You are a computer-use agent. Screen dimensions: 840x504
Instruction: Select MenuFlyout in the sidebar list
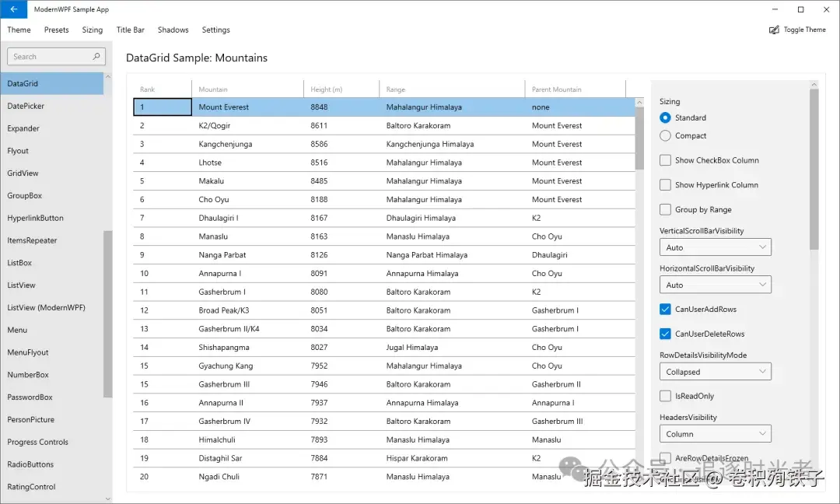coord(52,352)
